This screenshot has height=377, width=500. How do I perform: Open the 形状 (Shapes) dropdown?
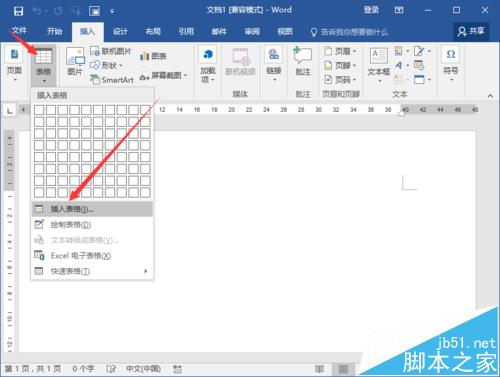[106, 65]
